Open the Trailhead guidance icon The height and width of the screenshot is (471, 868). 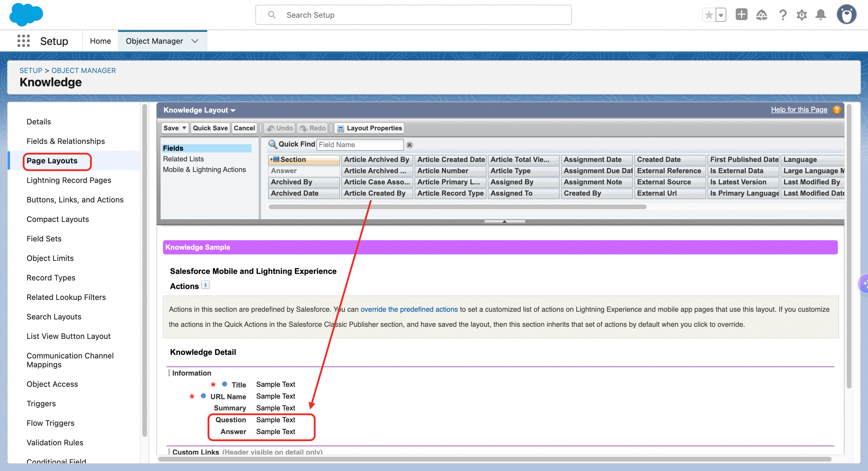click(761, 15)
